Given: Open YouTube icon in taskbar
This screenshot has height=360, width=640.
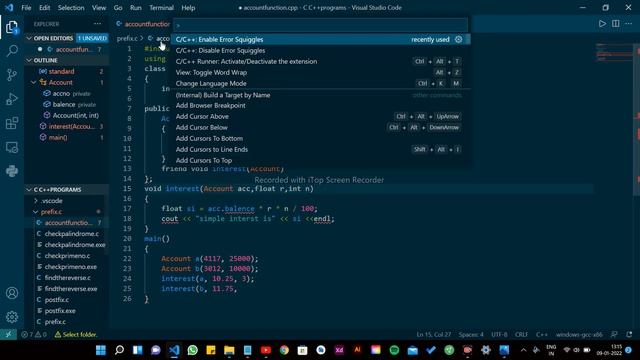Looking at the screenshot, I should (266, 350).
